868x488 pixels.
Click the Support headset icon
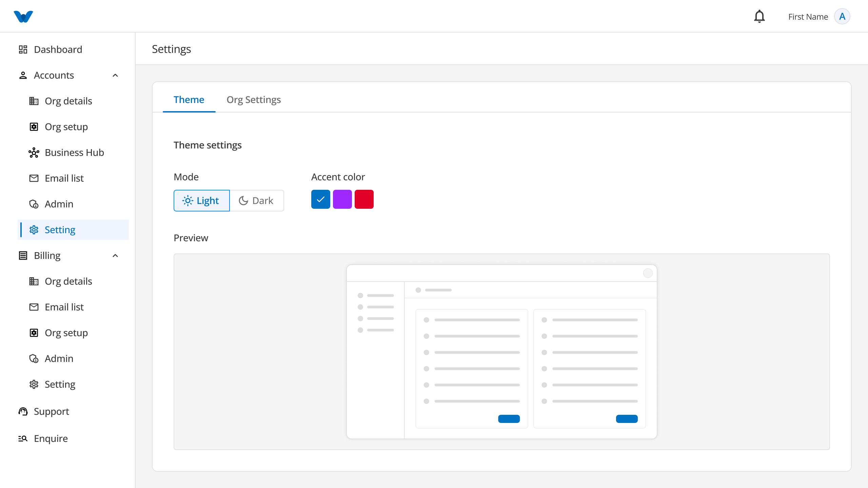coord(23,411)
